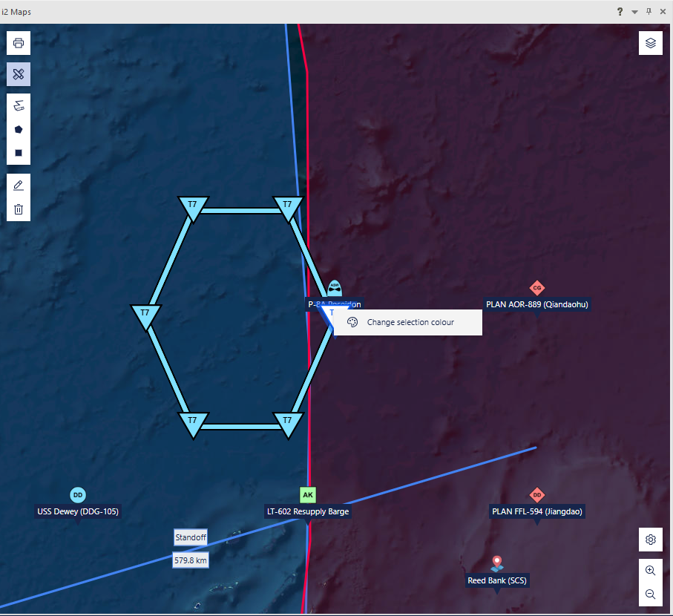Select the PLAN AOR-889 (Qiandaohu) label
Image resolution: width=673 pixels, height=616 pixels.
coord(537,304)
